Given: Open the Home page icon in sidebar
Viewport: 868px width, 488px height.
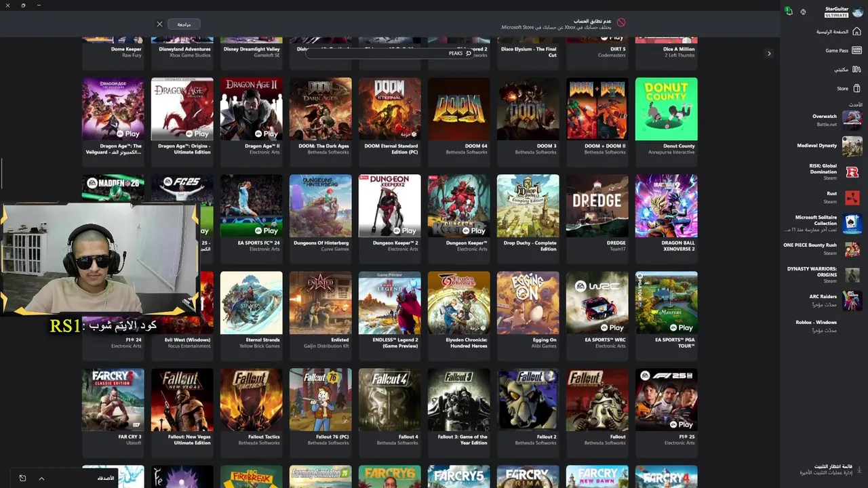Looking at the screenshot, I should (856, 32).
